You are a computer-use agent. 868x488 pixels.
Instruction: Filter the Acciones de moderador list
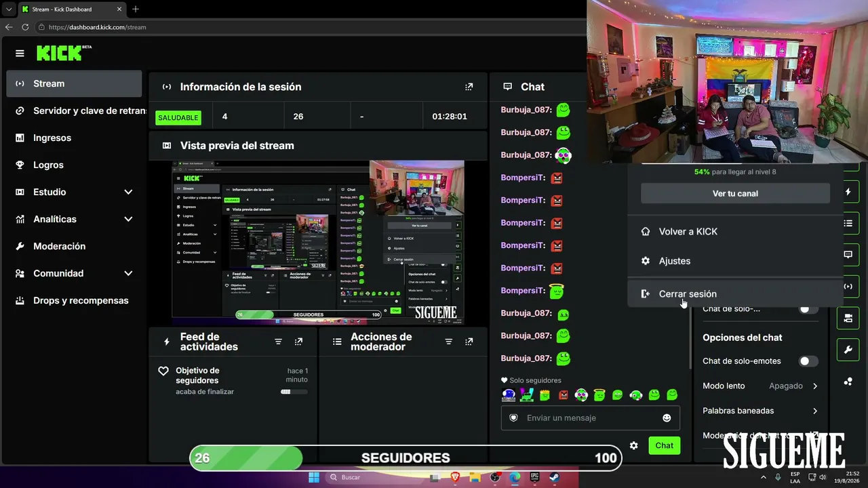point(448,342)
